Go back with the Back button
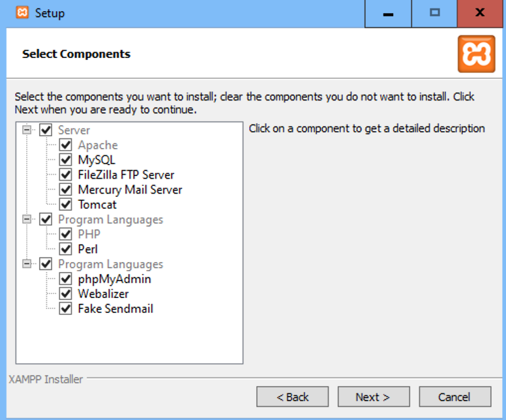Image resolution: width=506 pixels, height=420 pixels. click(292, 397)
